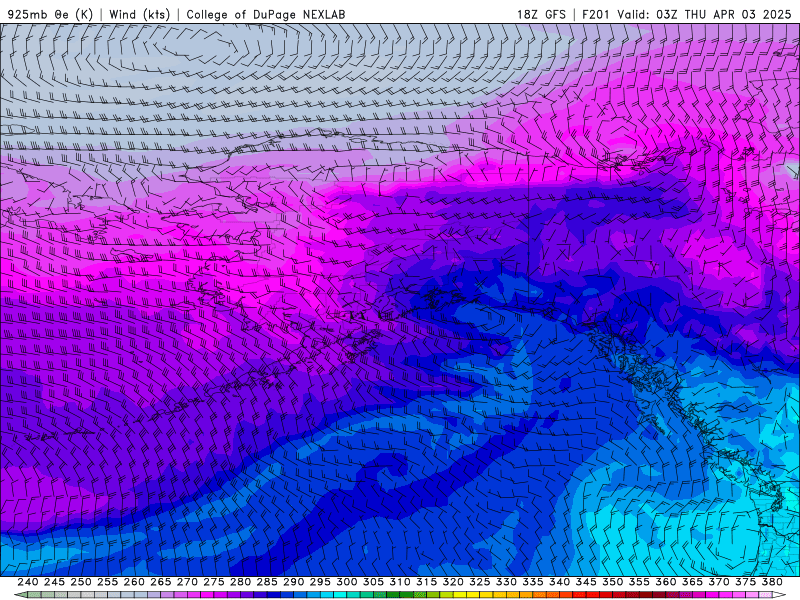Click the 360 colorbar label
The height and width of the screenshot is (600, 800).
point(666,582)
